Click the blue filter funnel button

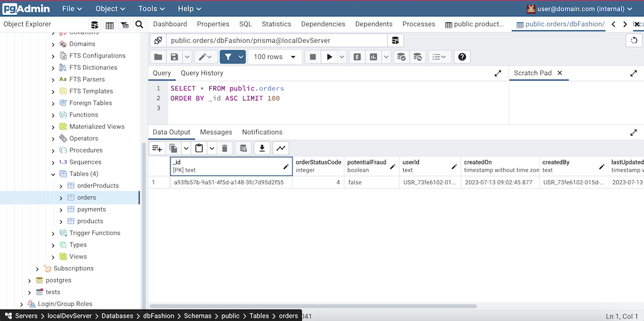[x=228, y=57]
